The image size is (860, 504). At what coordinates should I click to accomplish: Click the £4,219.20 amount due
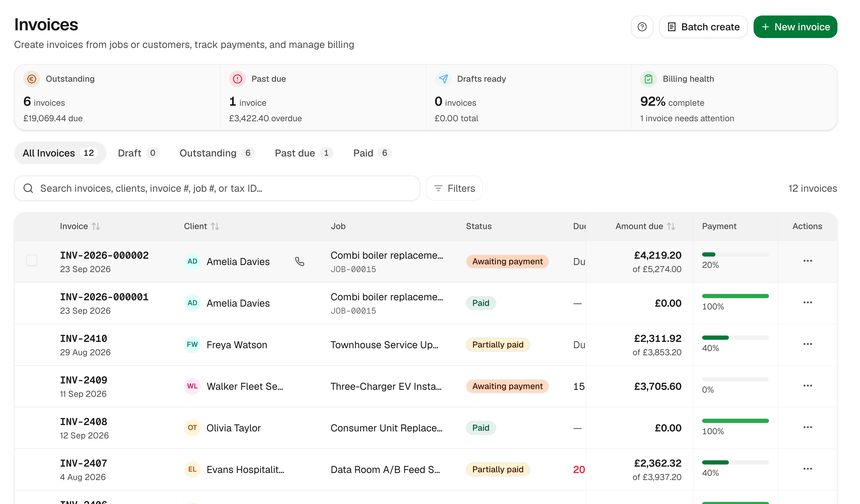(657, 256)
